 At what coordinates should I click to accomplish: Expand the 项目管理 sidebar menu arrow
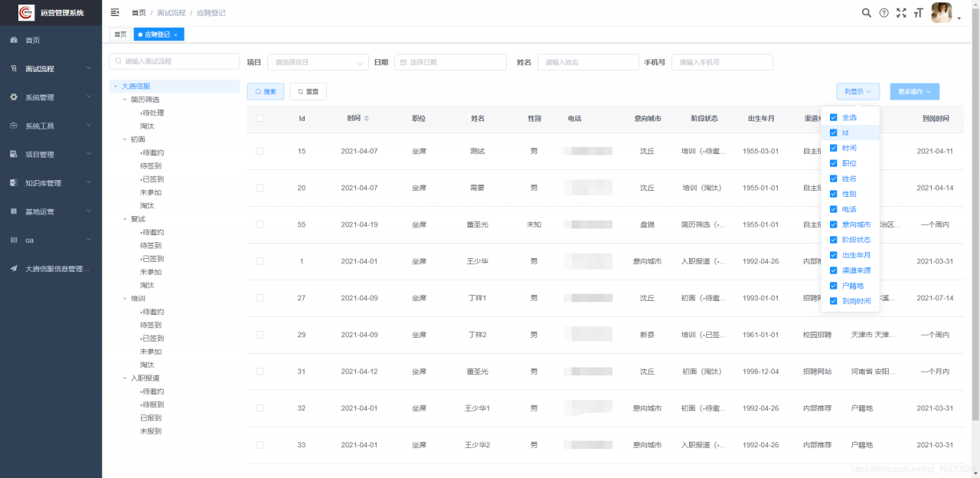(89, 154)
